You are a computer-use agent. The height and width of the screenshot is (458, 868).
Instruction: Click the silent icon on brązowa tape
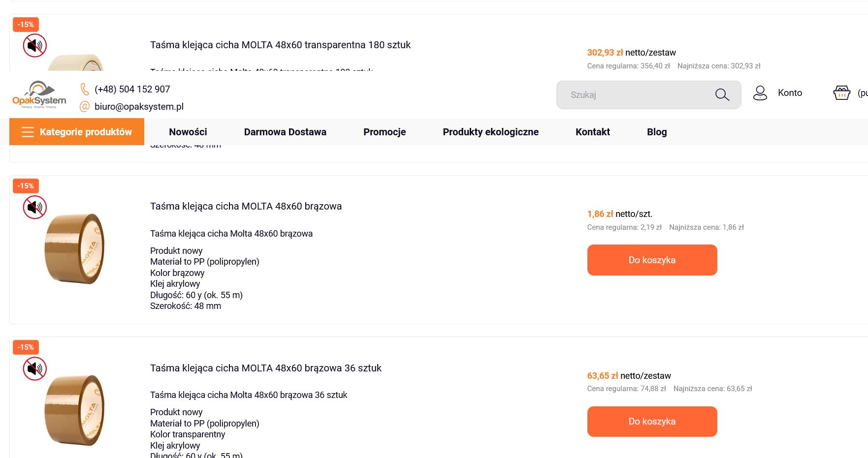(34, 207)
